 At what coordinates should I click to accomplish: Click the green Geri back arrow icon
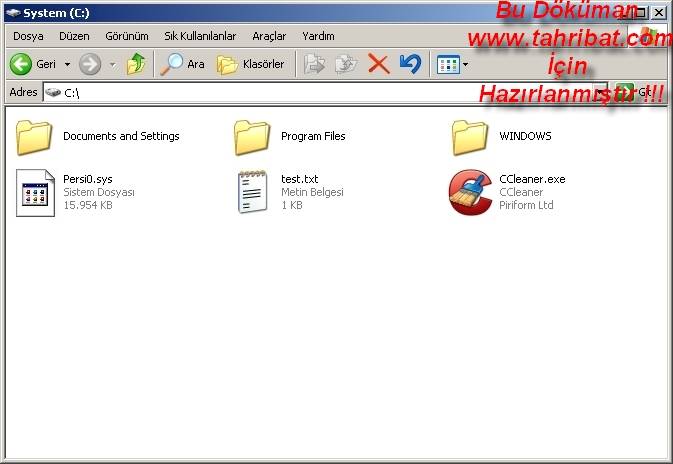click(21, 64)
